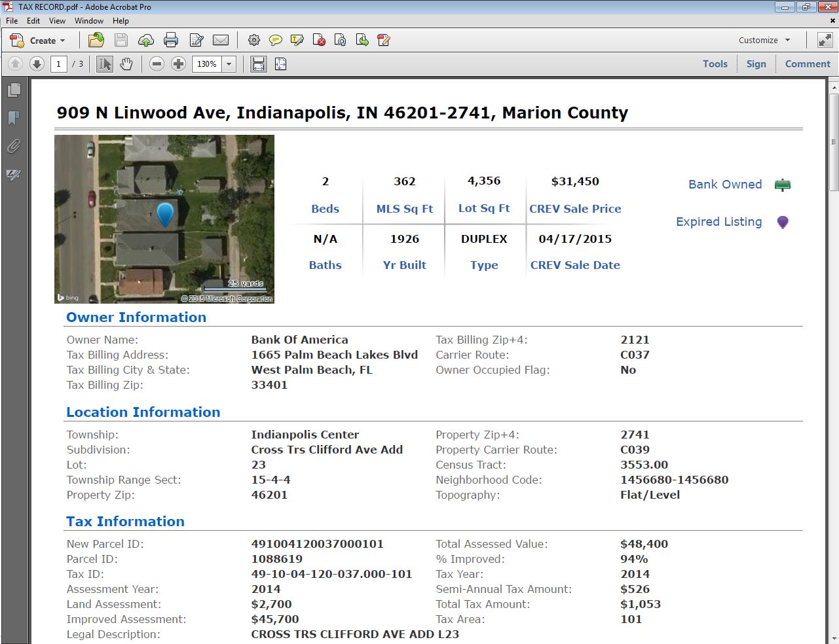Click the Print icon
Screen dimensions: 839x644
pos(171,41)
